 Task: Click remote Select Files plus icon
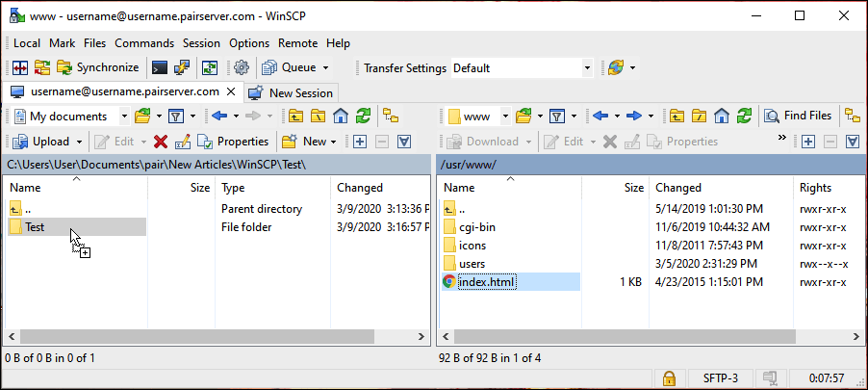coord(808,142)
